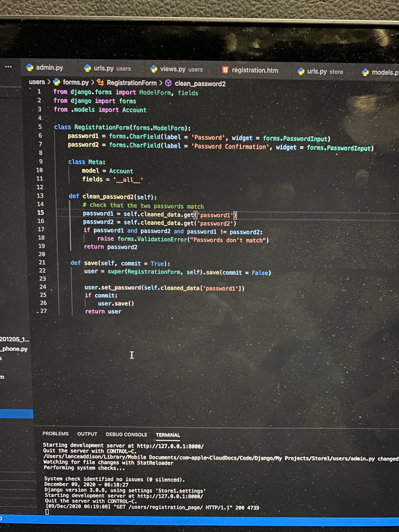Select RegistrationForm in the breadcrumb
The image size is (399, 532).
132,83
